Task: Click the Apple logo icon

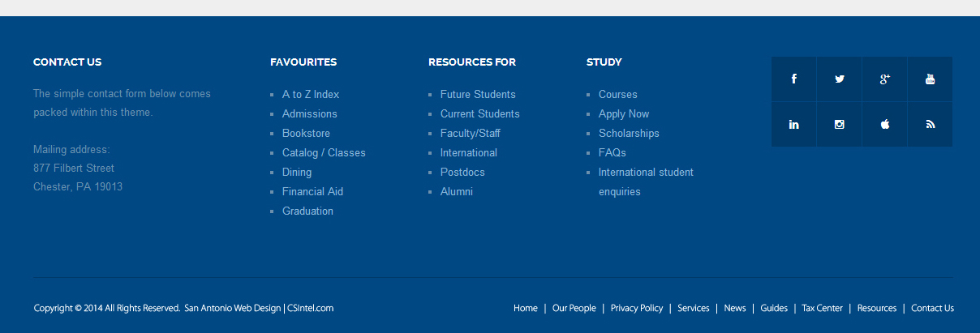Action: click(x=884, y=124)
